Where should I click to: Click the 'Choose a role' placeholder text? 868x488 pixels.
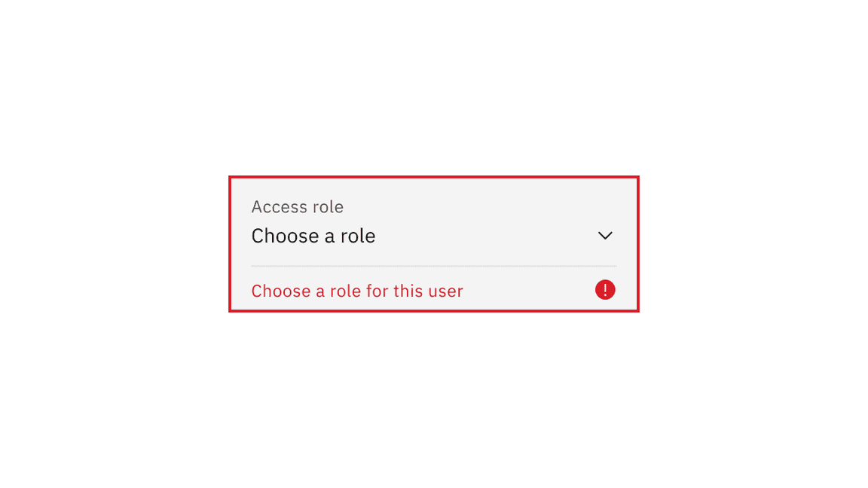(x=313, y=236)
